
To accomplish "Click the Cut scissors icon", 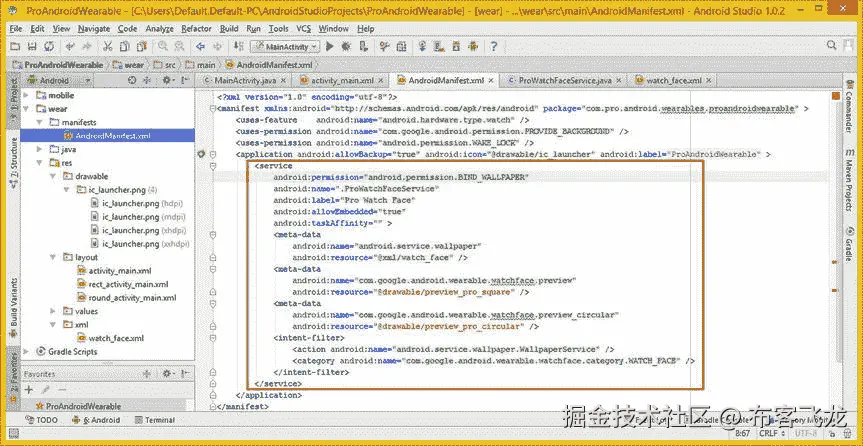I will coord(108,46).
